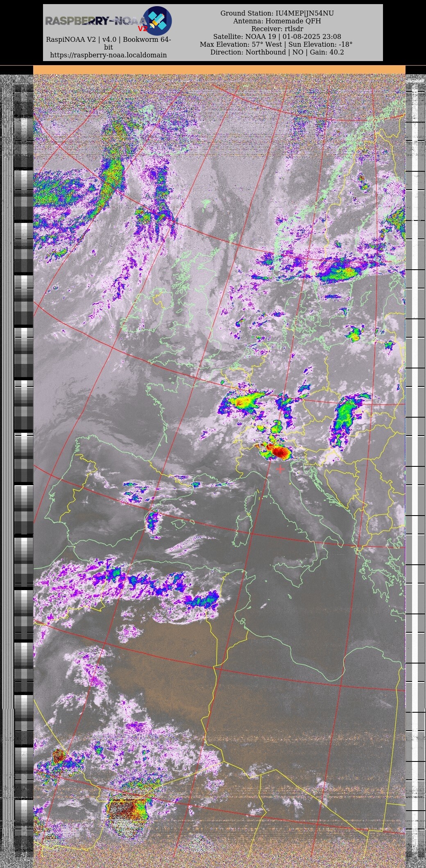This screenshot has height=868, width=426.
Task: Click 'Max Elevation: 57° West | Sun Elevation: -18°' line
Action: click(276, 44)
